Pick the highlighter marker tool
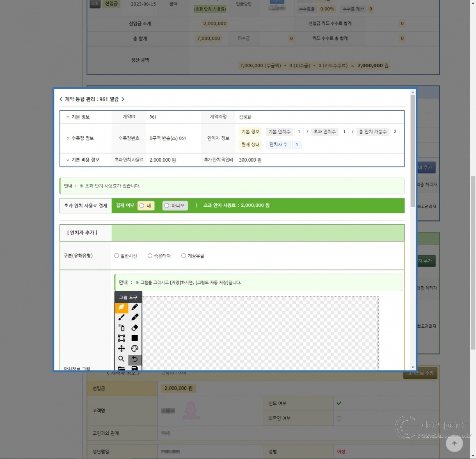 point(135,317)
